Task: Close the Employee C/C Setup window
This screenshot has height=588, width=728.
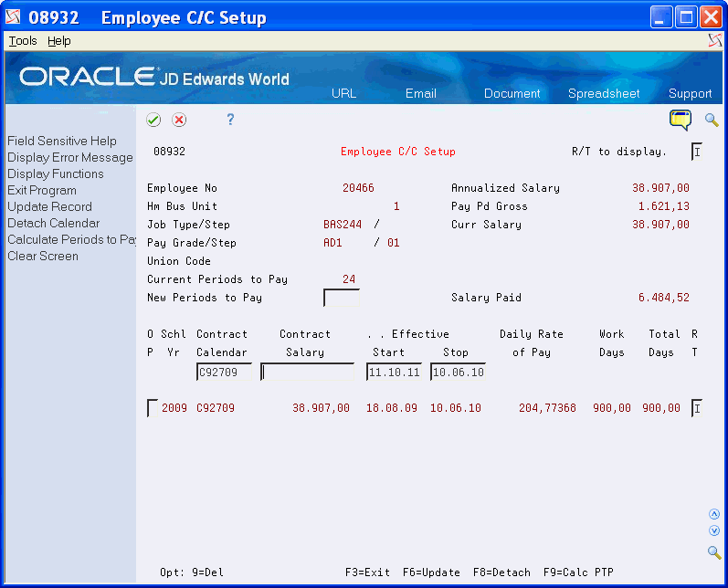Action: point(711,17)
